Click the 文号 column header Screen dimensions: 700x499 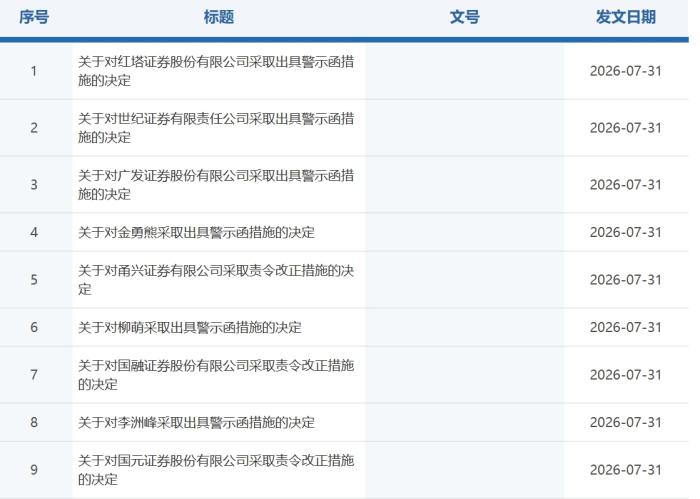tap(465, 17)
